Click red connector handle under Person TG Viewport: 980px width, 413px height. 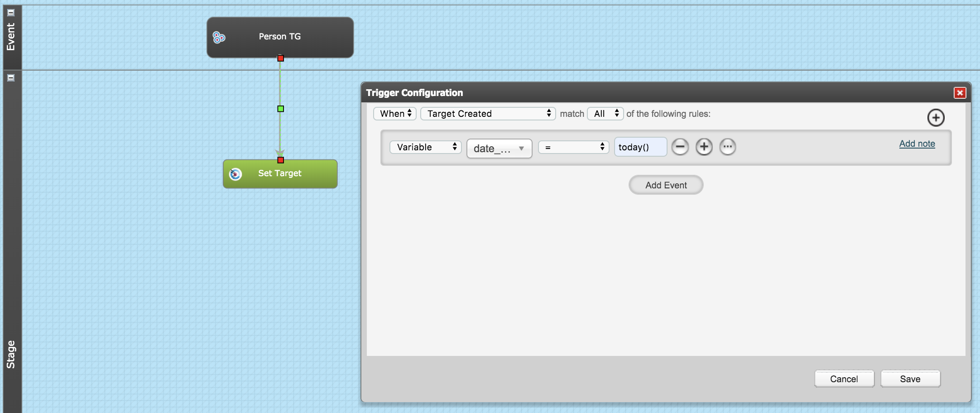281,58
